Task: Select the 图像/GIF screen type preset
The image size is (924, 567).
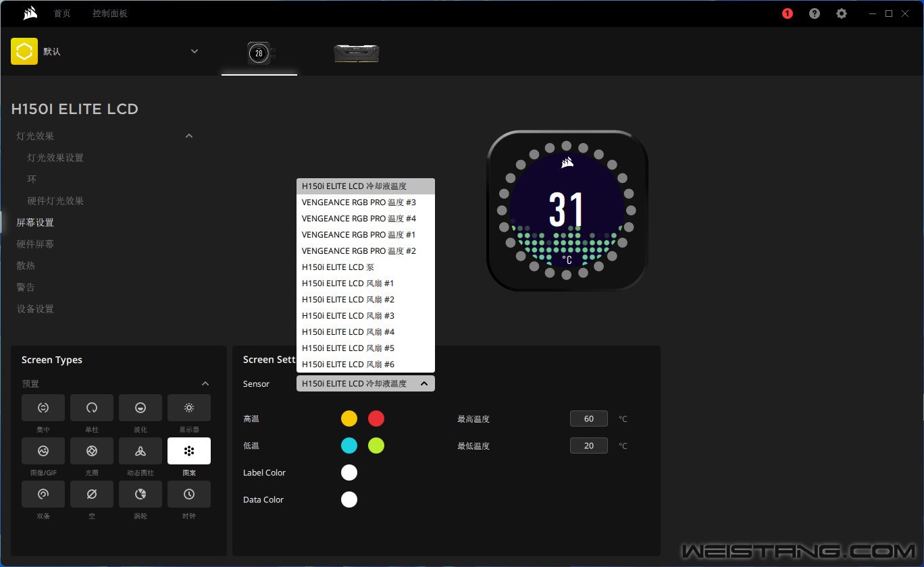Action: [x=43, y=451]
